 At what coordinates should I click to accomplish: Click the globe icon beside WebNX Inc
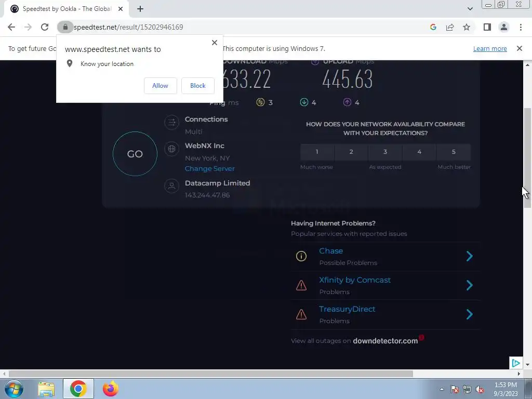[x=171, y=149]
